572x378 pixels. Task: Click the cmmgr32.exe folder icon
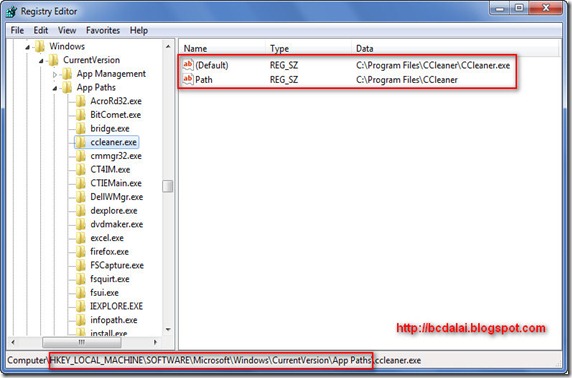click(x=81, y=156)
